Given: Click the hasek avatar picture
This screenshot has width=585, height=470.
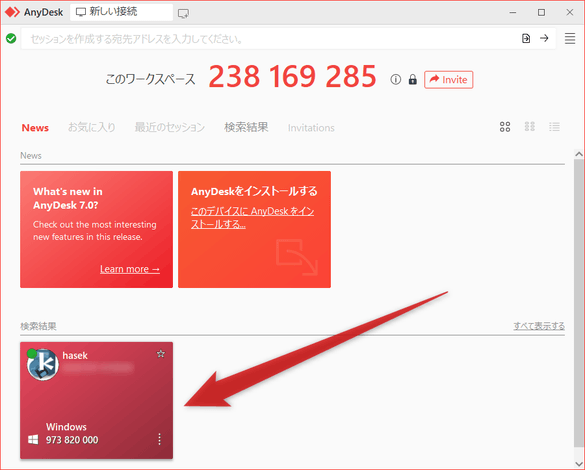Looking at the screenshot, I should coord(43,364).
